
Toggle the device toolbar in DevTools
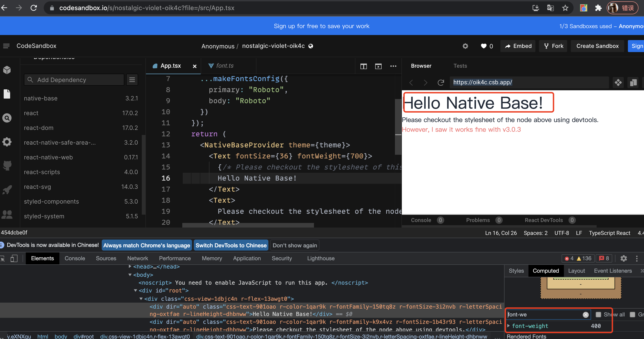14,258
